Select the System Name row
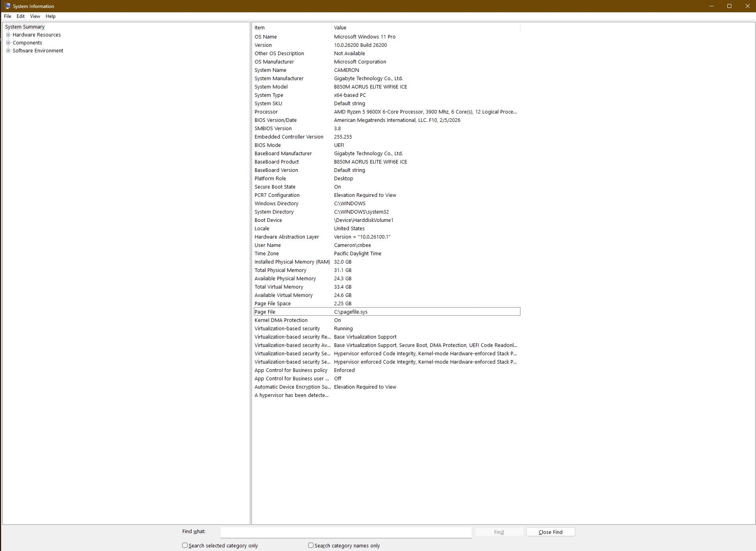The image size is (756, 551). pyautogui.click(x=387, y=70)
